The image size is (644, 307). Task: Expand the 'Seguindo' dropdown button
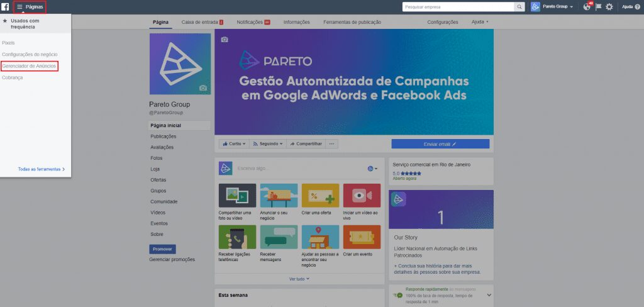click(x=268, y=143)
